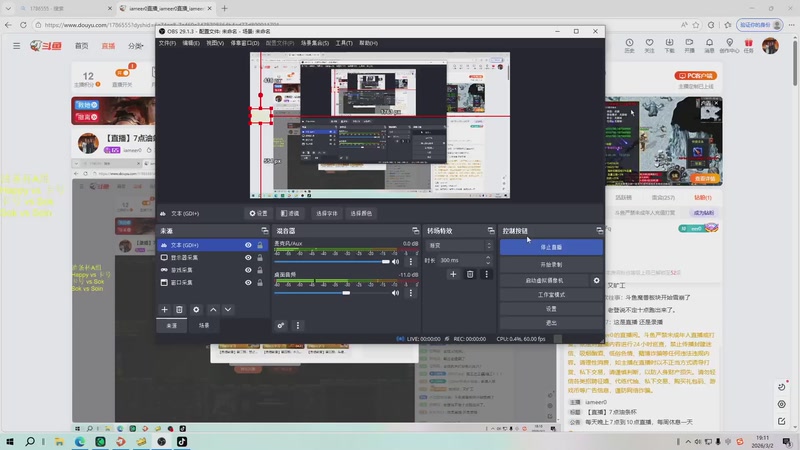The width and height of the screenshot is (800, 450).
Task: Enable 工作室模式 studio mode
Action: (551, 295)
